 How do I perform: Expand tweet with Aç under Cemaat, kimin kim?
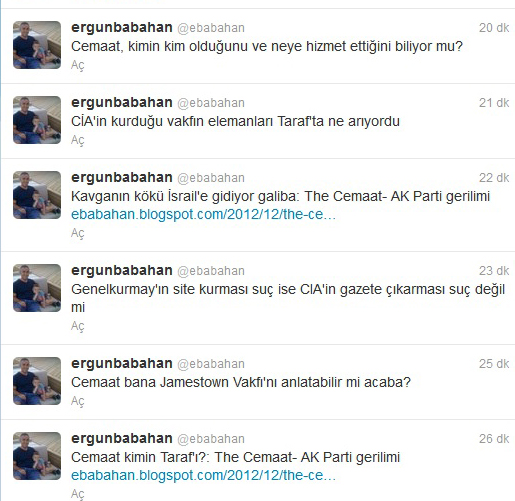[x=78, y=65]
